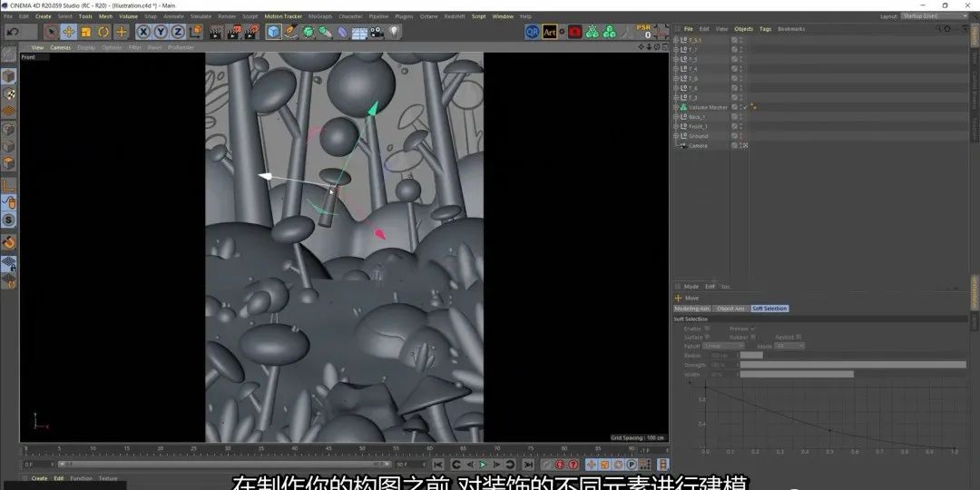Open the Create menu in the menu bar

click(x=44, y=16)
